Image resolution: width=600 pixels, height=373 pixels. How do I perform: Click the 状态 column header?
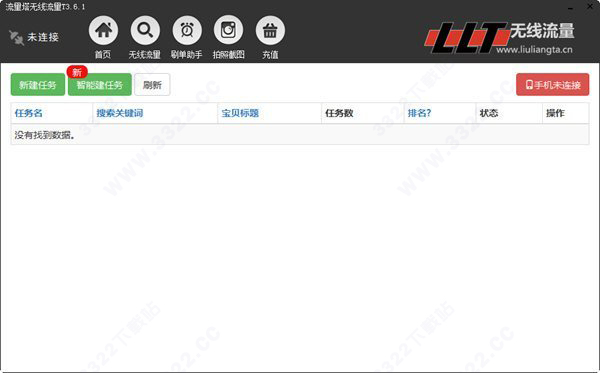(x=489, y=113)
